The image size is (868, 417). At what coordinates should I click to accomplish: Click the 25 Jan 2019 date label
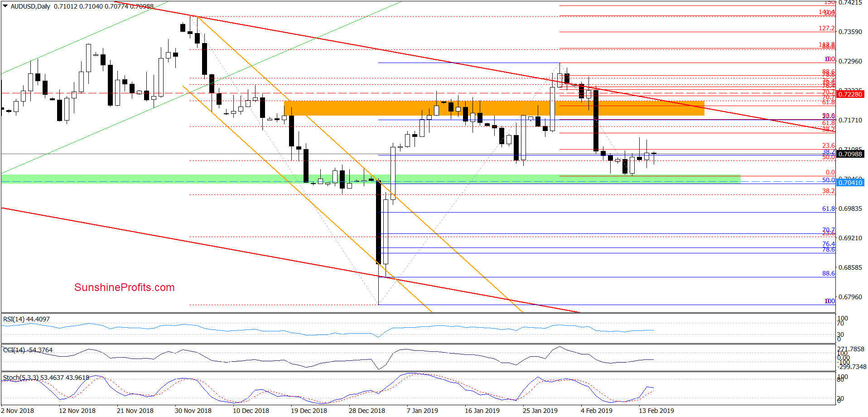coord(540,411)
